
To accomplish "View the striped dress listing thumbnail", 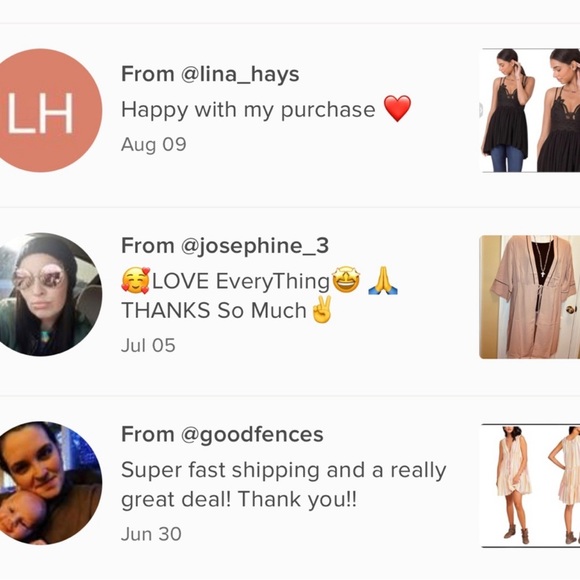I will (x=530, y=486).
